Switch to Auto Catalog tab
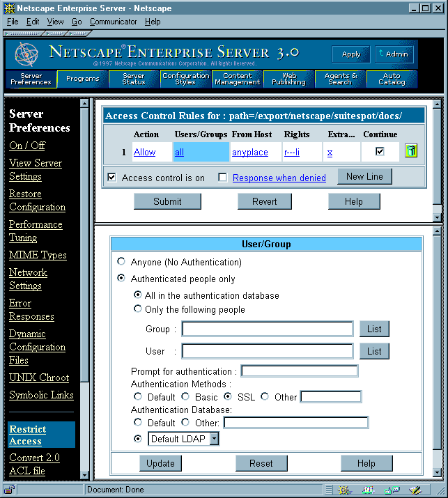The height and width of the screenshot is (498, 448). [392, 79]
